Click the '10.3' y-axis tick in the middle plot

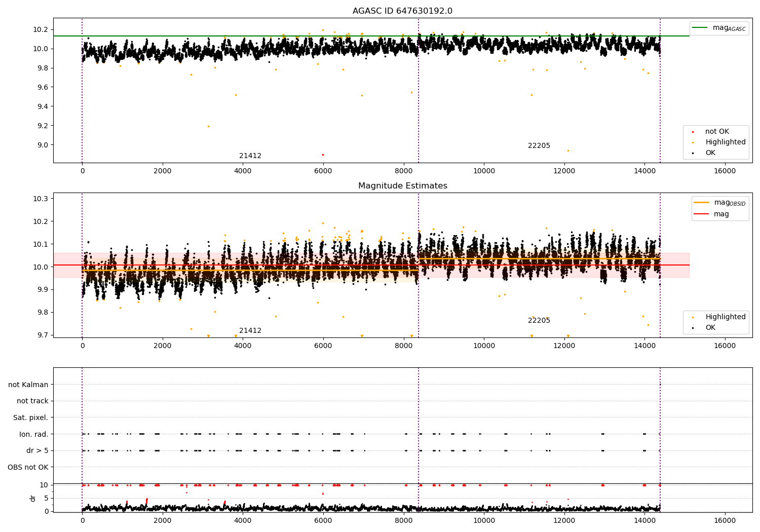tap(41, 199)
